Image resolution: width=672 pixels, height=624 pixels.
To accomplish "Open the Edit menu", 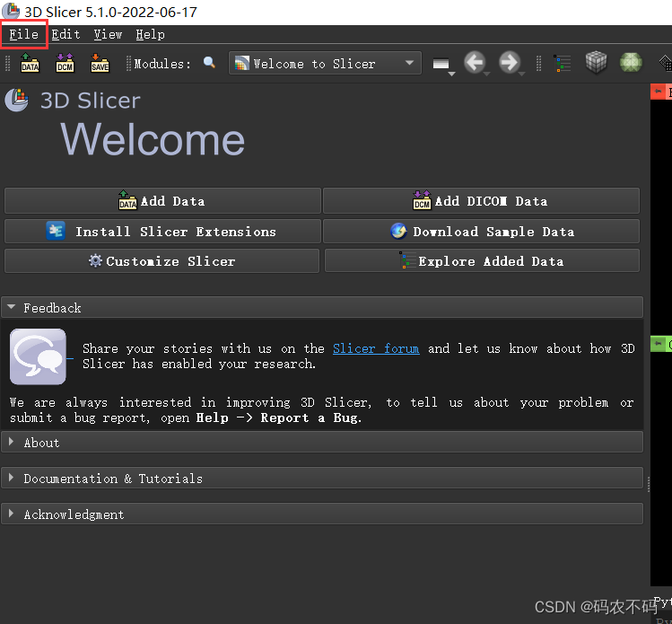I will [65, 34].
